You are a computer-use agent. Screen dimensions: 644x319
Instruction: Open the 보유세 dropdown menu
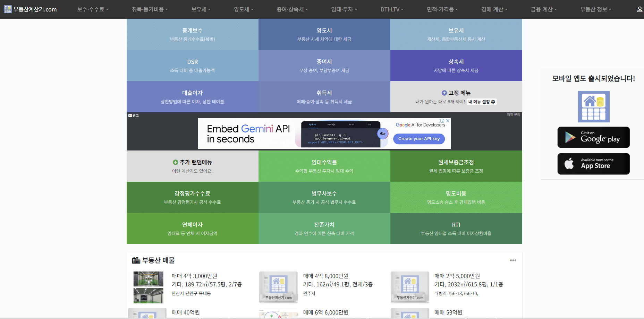(200, 9)
